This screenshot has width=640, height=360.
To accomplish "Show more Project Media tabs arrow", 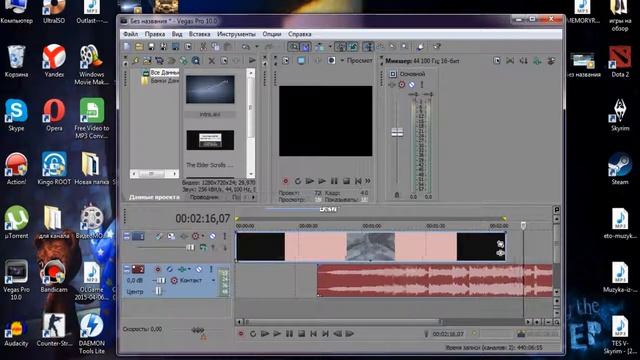I will pyautogui.click(x=253, y=197).
